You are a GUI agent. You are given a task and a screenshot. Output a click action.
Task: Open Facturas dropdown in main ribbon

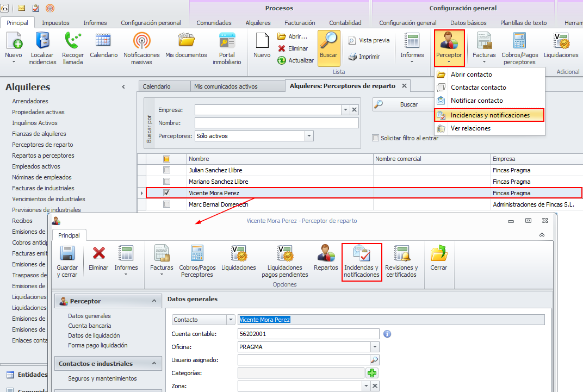click(x=484, y=47)
